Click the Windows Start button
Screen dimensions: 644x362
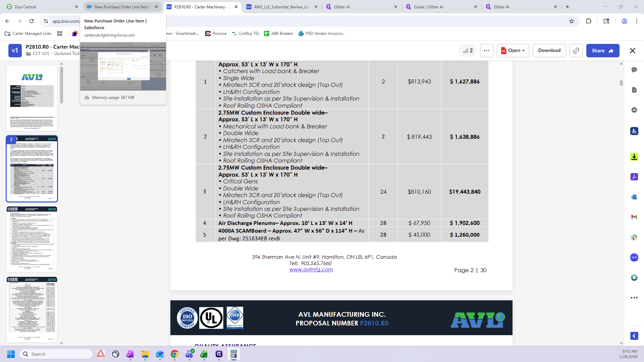[x=11, y=354]
